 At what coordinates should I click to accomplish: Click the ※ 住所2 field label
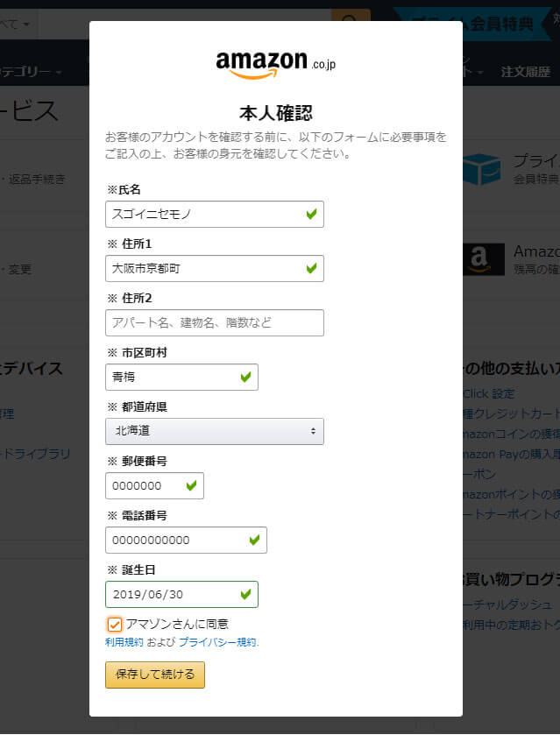tap(130, 298)
